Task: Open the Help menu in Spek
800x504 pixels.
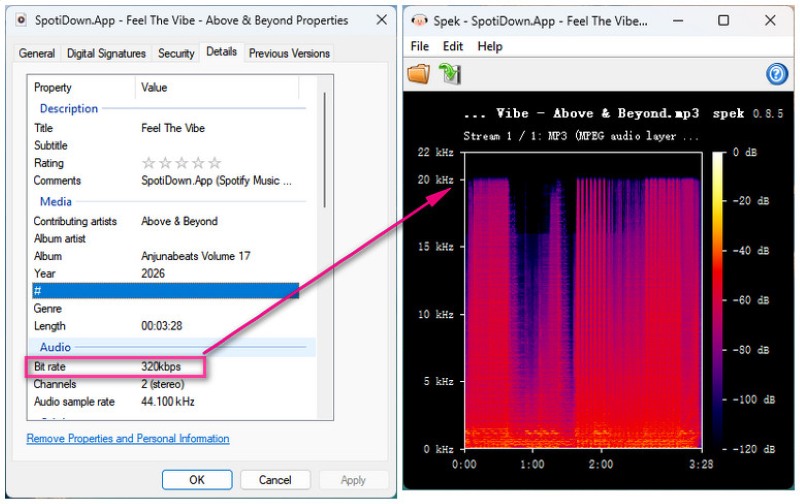Action: 490,46
